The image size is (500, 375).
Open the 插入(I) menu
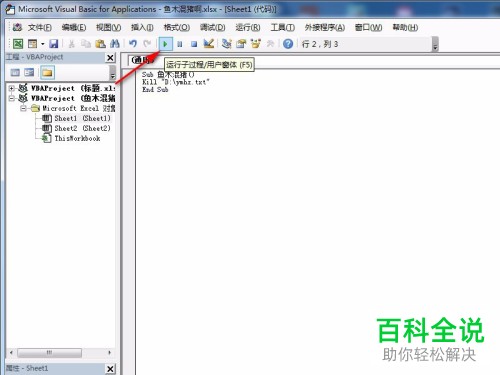(x=142, y=27)
